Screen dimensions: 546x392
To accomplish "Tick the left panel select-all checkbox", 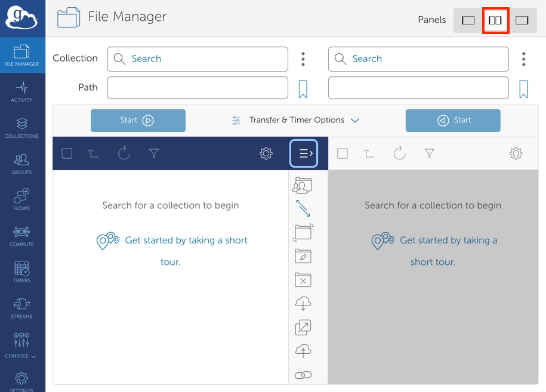I will click(67, 153).
